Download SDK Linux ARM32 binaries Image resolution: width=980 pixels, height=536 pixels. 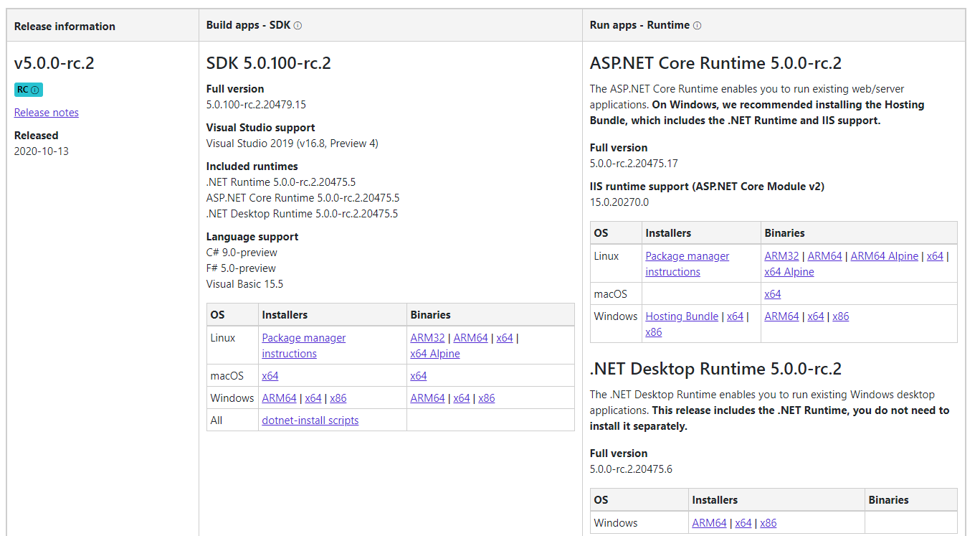pos(427,337)
